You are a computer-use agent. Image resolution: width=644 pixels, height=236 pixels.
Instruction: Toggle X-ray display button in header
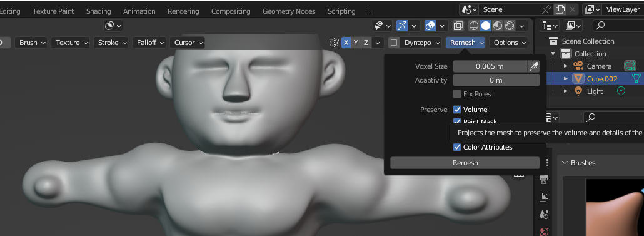click(458, 26)
